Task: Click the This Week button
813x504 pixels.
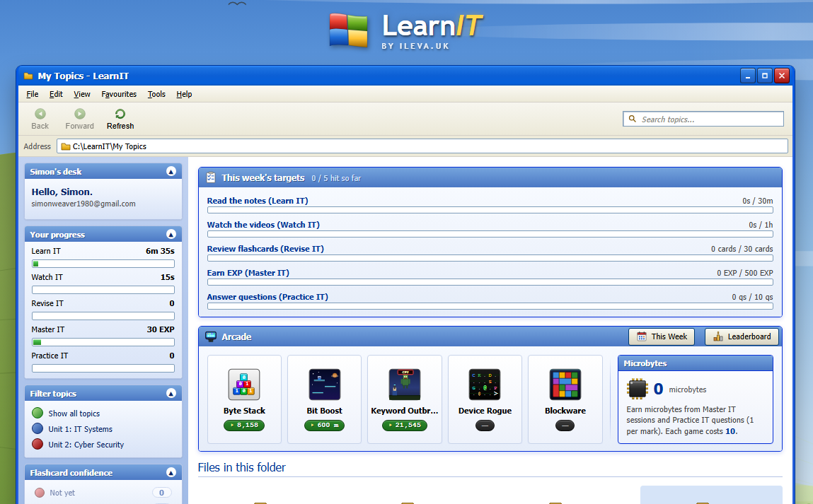Action: 662,336
